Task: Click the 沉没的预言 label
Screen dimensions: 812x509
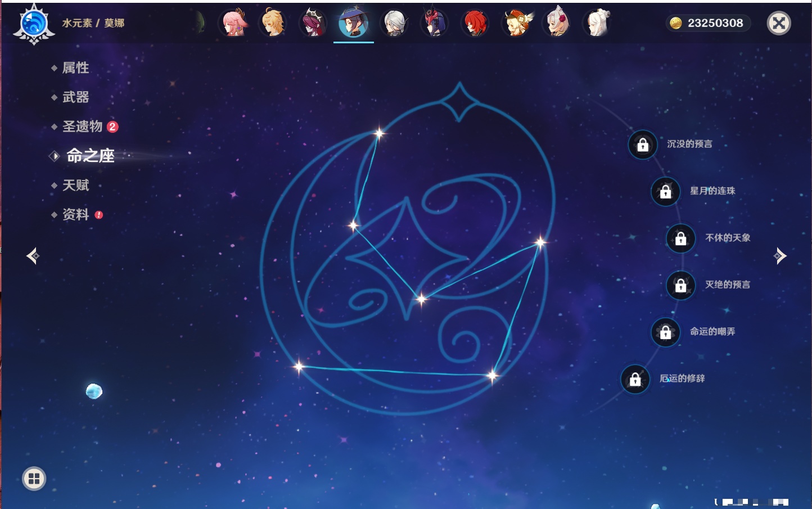Action: [x=689, y=144]
